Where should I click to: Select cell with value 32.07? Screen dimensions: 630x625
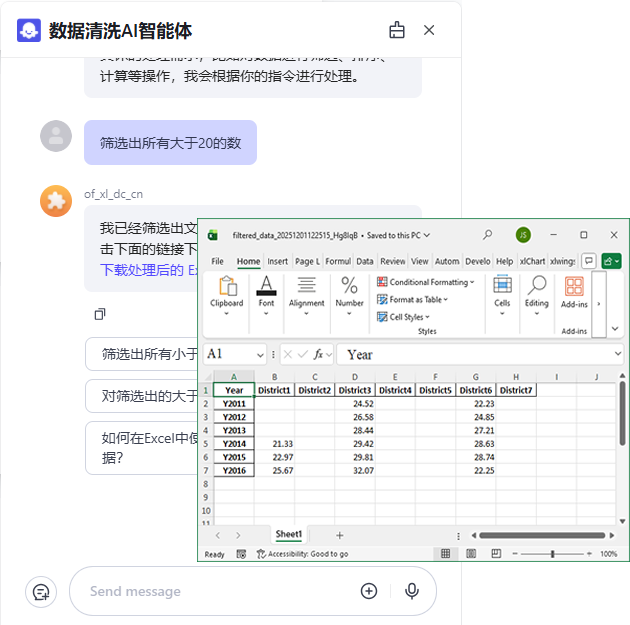click(x=355, y=470)
